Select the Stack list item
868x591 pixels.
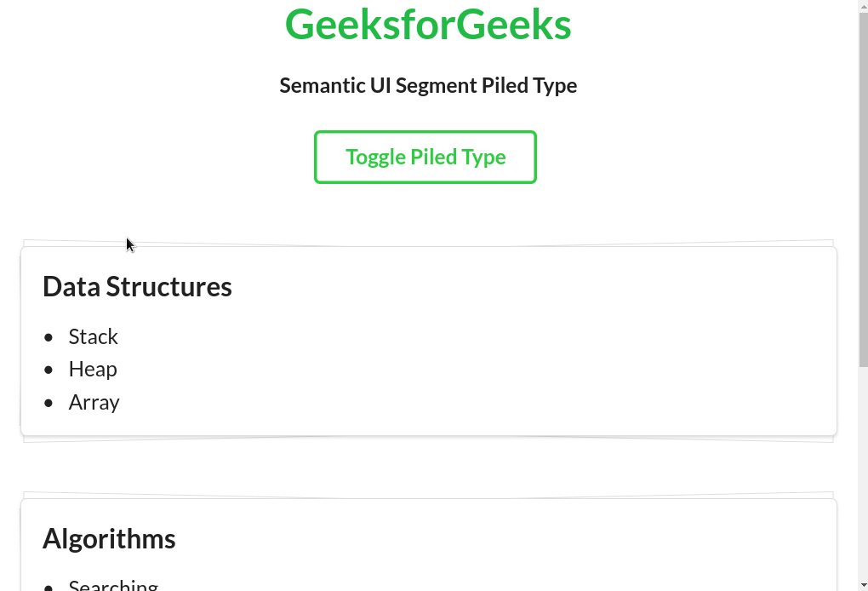[x=93, y=337]
